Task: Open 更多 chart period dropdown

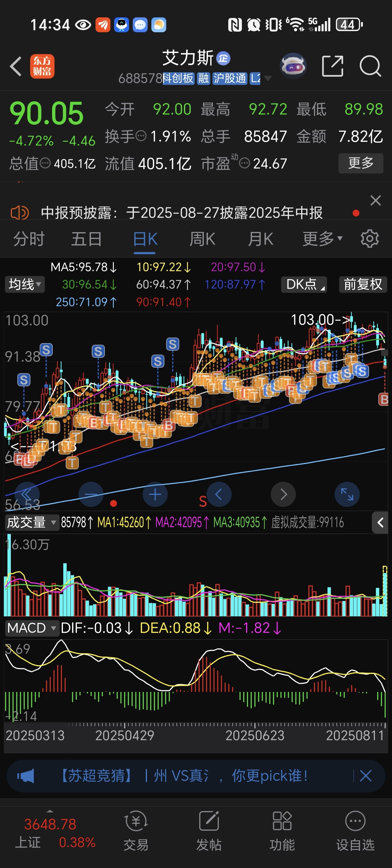Action: click(322, 239)
